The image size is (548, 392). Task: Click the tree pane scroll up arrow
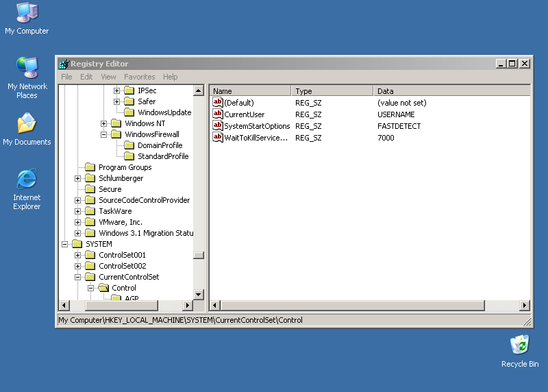(199, 90)
